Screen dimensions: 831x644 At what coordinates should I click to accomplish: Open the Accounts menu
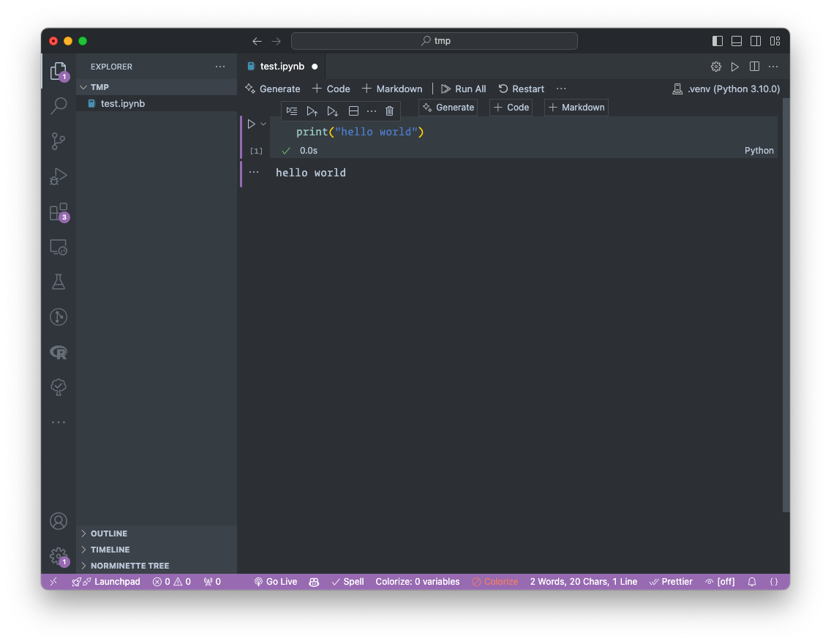59,521
